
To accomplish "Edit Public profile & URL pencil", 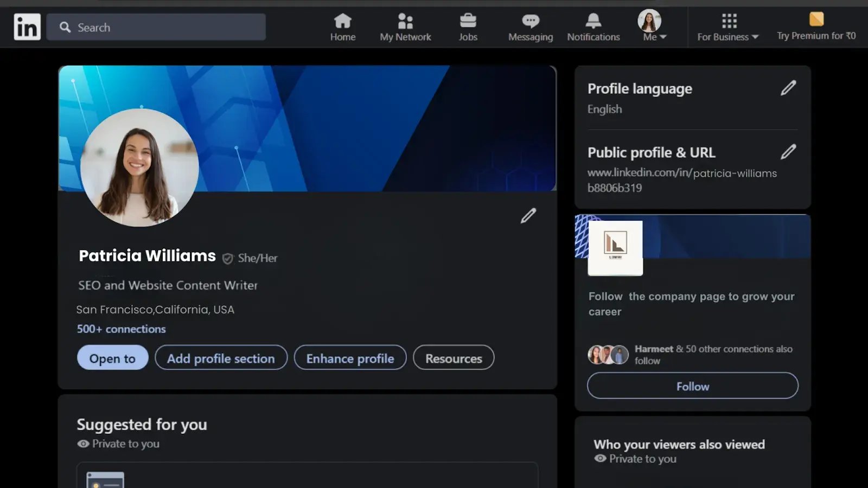I will tap(788, 152).
